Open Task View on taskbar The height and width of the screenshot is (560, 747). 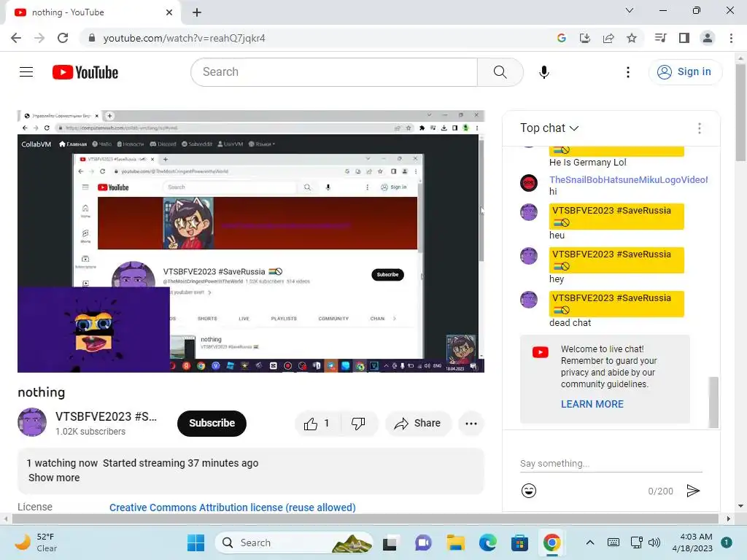point(390,542)
